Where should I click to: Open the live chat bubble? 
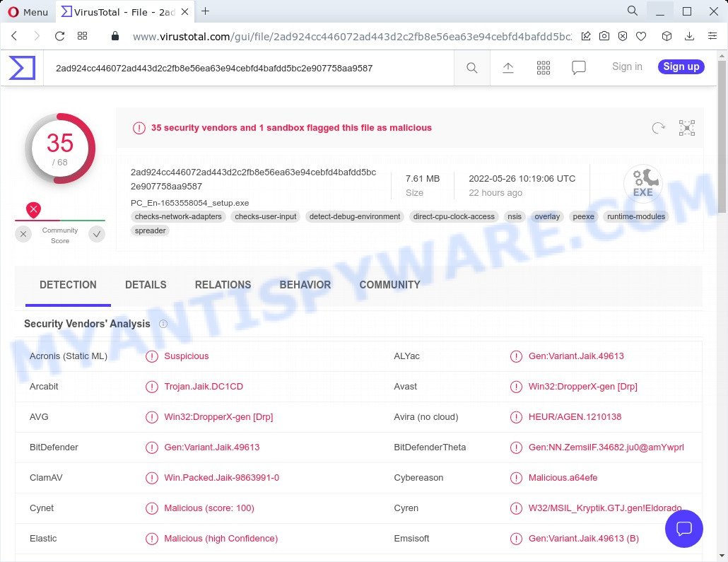683,529
